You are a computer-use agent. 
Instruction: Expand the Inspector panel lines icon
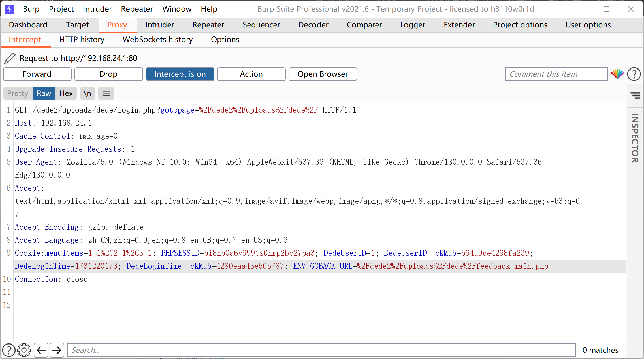click(x=635, y=96)
